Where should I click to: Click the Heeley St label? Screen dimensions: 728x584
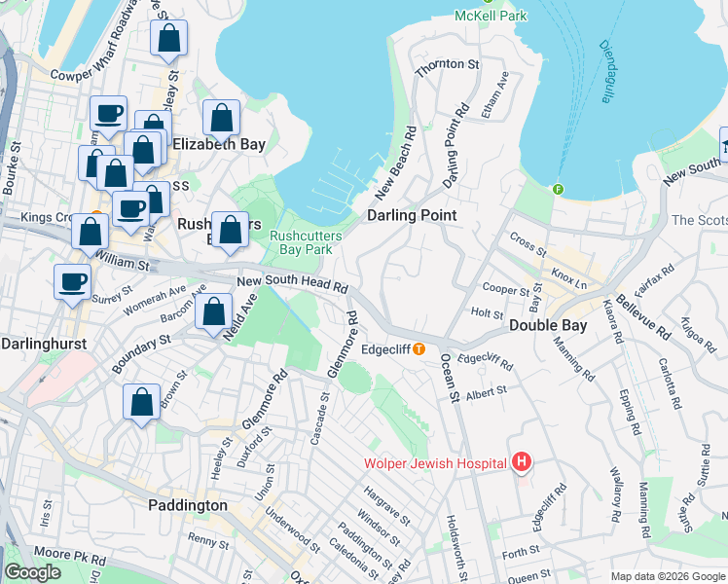[x=221, y=458]
